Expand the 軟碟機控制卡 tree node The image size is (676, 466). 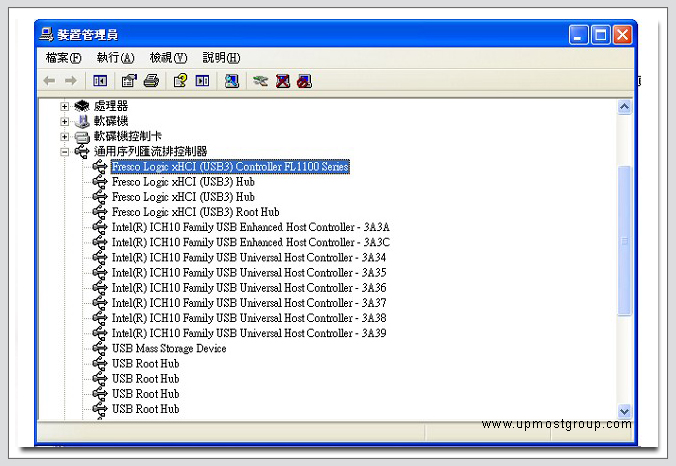pyautogui.click(x=64, y=137)
